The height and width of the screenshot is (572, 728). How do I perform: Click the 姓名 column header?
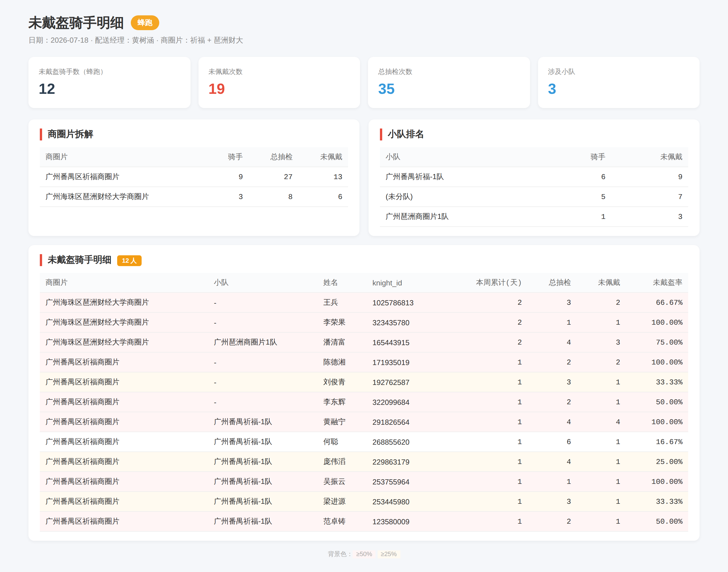point(330,283)
